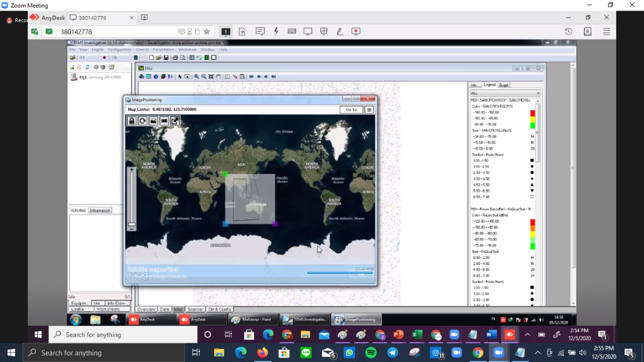Click the zoom slider handle on the map
The height and width of the screenshot is (362, 644).
click(132, 225)
